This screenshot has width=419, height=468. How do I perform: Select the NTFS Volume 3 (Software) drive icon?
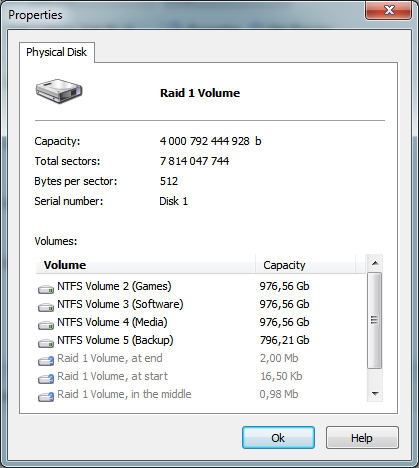click(46, 307)
